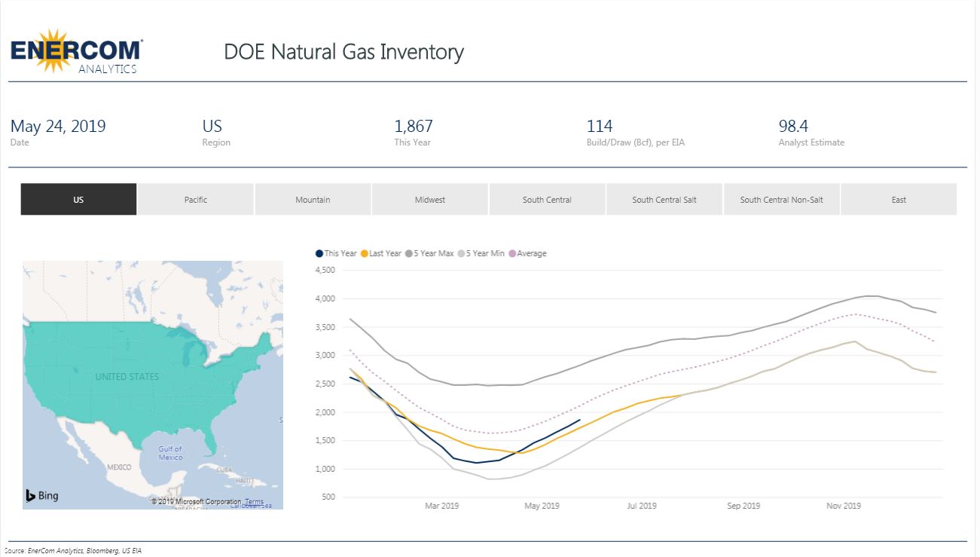The width and height of the screenshot is (980, 557).
Task: Click the Gulf of Mexico label
Action: click(x=170, y=453)
